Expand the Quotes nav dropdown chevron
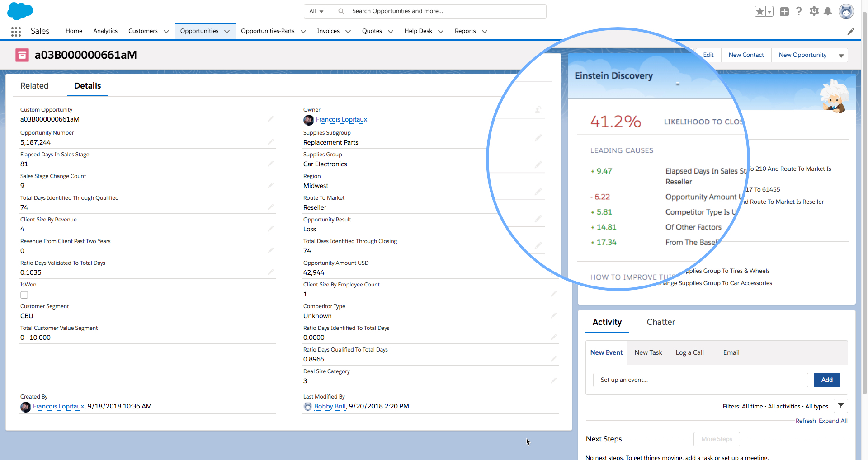The image size is (868, 460). tap(391, 31)
